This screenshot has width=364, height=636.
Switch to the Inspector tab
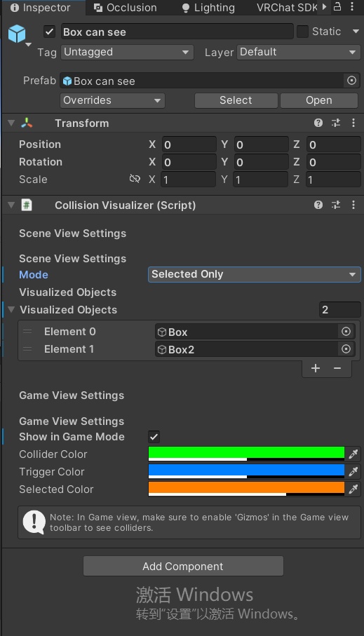pos(43,7)
